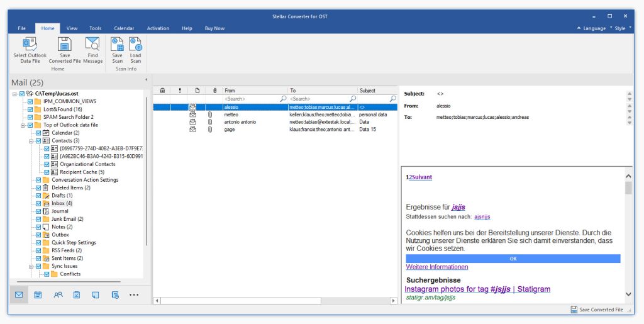Click the blue OK button in preview
The width and height of the screenshot is (644, 324).
click(x=513, y=259)
